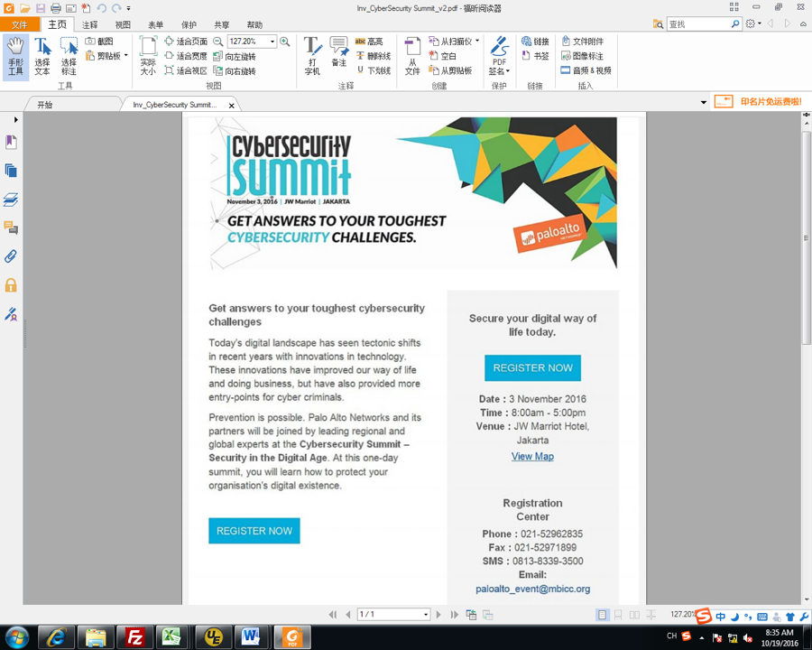Switch to facing pages view mode
This screenshot has width=812, height=650.
click(634, 615)
